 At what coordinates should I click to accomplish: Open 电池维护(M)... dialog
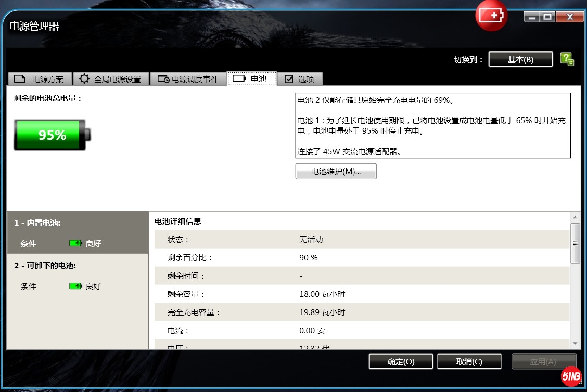pyautogui.click(x=336, y=172)
